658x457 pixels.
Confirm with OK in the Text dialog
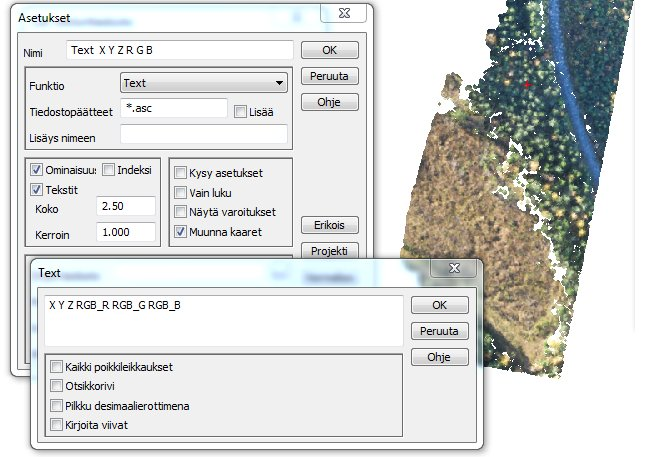[440, 305]
